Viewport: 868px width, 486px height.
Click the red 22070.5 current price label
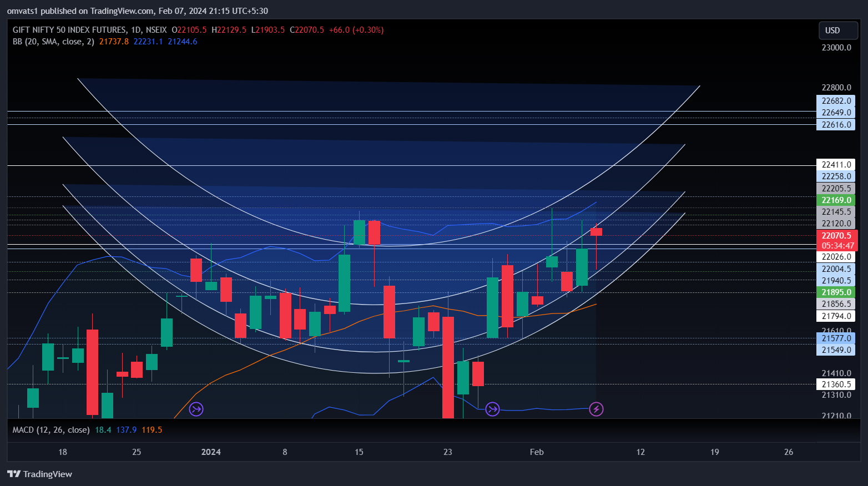(837, 236)
